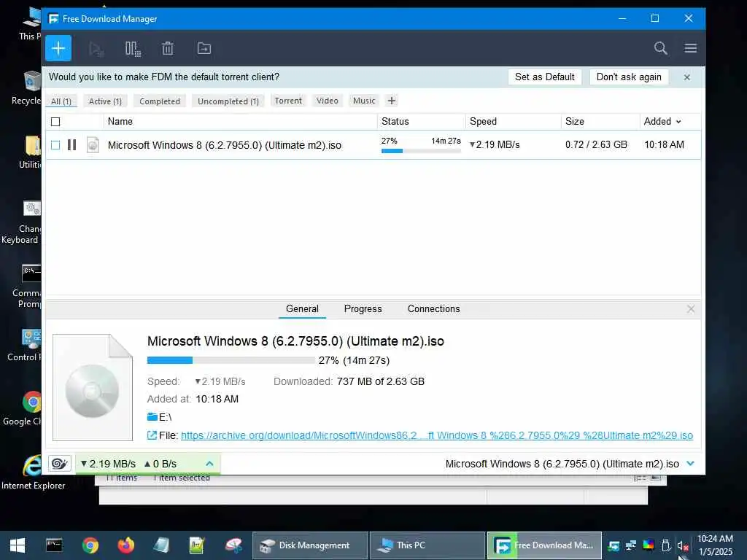Click the pause all downloads toolbar icon
The width and height of the screenshot is (747, 560).
(133, 49)
